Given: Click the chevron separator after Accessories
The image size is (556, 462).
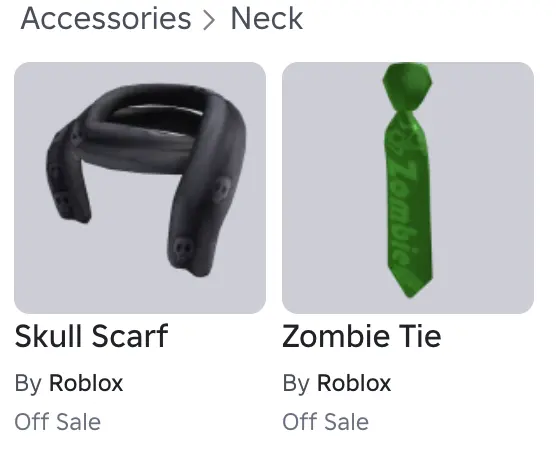Looking at the screenshot, I should pyautogui.click(x=209, y=20).
